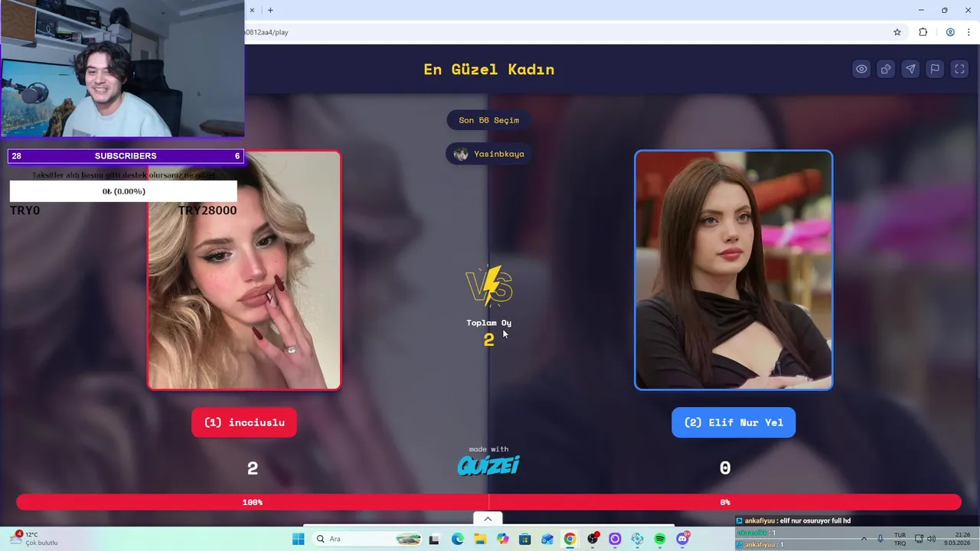980x551 pixels.
Task: Click the send/share paper plane icon
Action: tap(910, 69)
